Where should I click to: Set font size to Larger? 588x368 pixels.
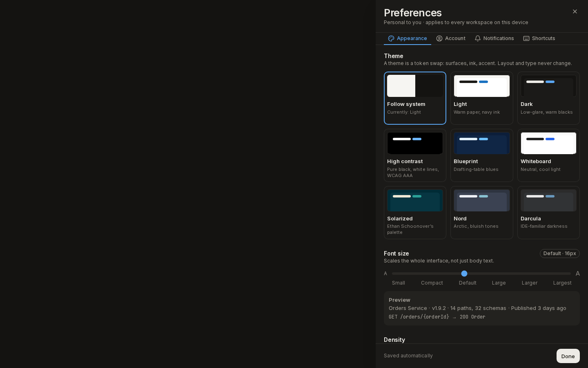[530, 283]
